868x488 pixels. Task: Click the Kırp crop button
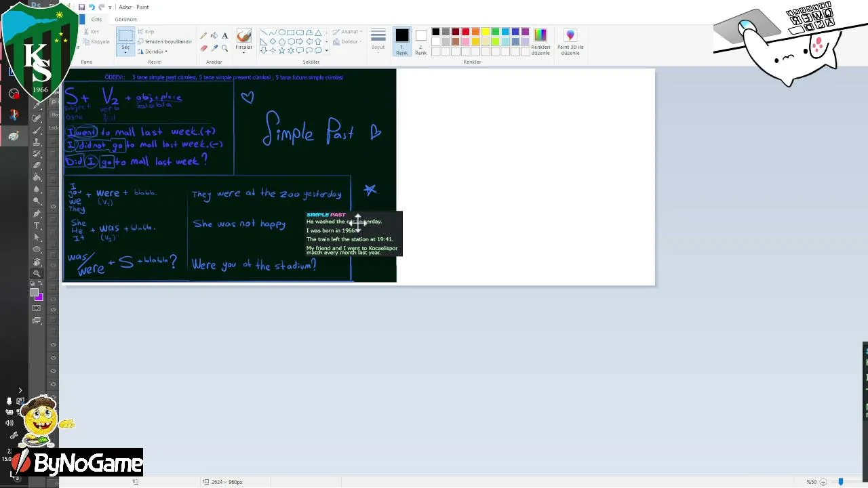coord(146,32)
